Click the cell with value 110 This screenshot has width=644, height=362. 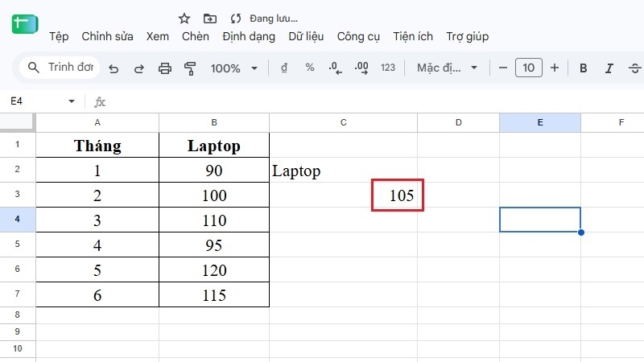214,220
